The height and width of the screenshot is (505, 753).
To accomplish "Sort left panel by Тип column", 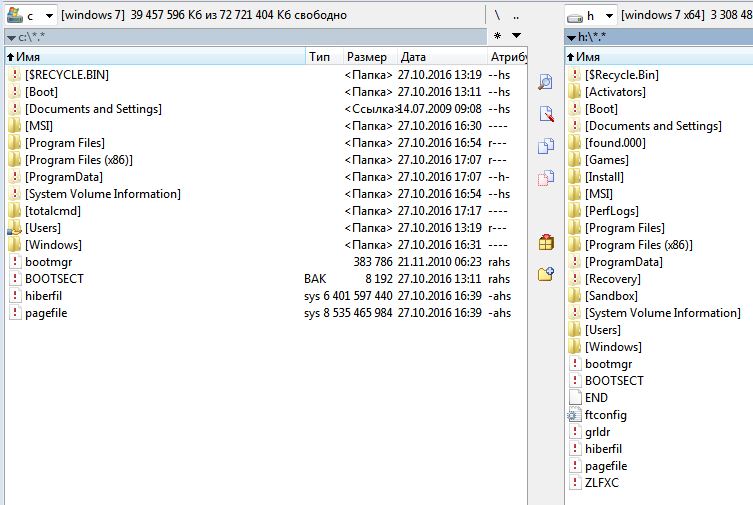I will coord(324,57).
